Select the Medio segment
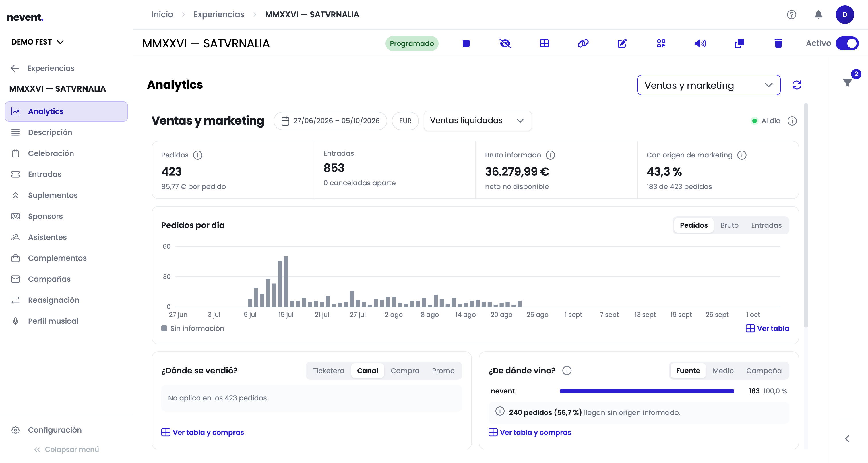Viewport: 868px width, 463px height. click(723, 371)
